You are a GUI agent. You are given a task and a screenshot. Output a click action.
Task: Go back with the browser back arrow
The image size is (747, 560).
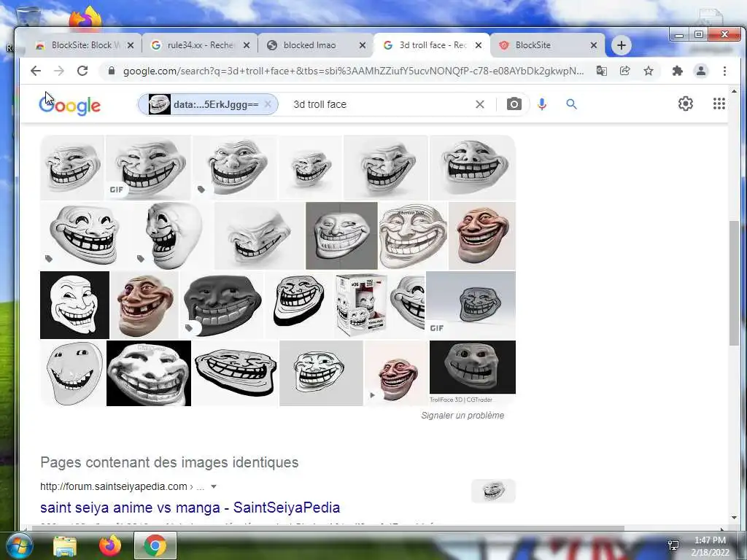(36, 71)
